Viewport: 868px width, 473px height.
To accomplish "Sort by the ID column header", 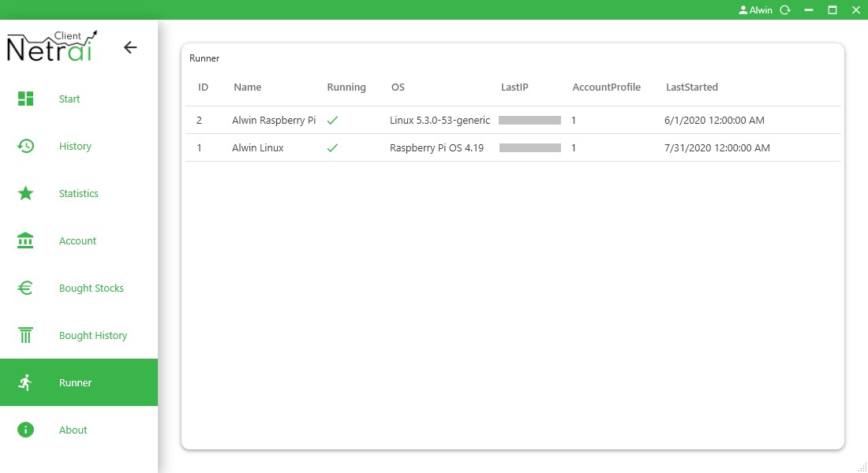I will click(203, 87).
